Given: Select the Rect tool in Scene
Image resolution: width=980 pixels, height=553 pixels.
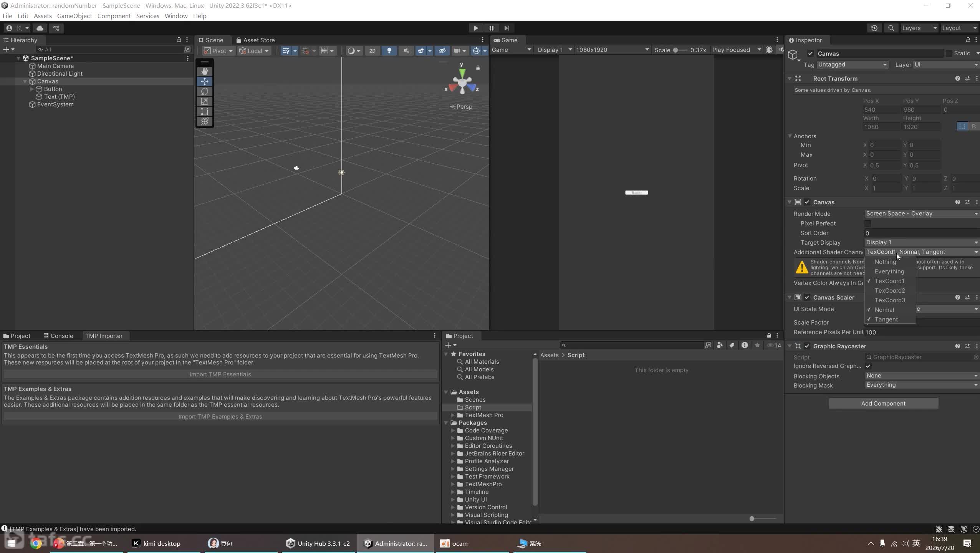Looking at the screenshot, I should 205,111.
